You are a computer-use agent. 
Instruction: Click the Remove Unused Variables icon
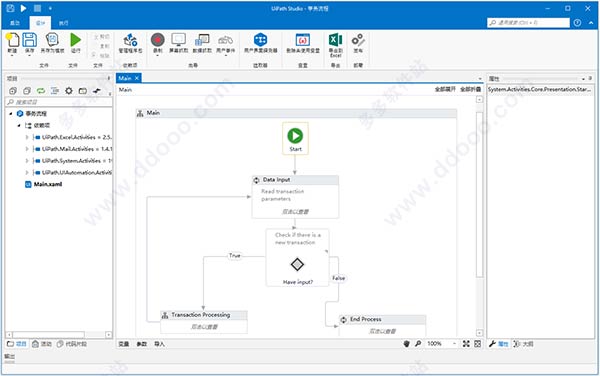303,40
